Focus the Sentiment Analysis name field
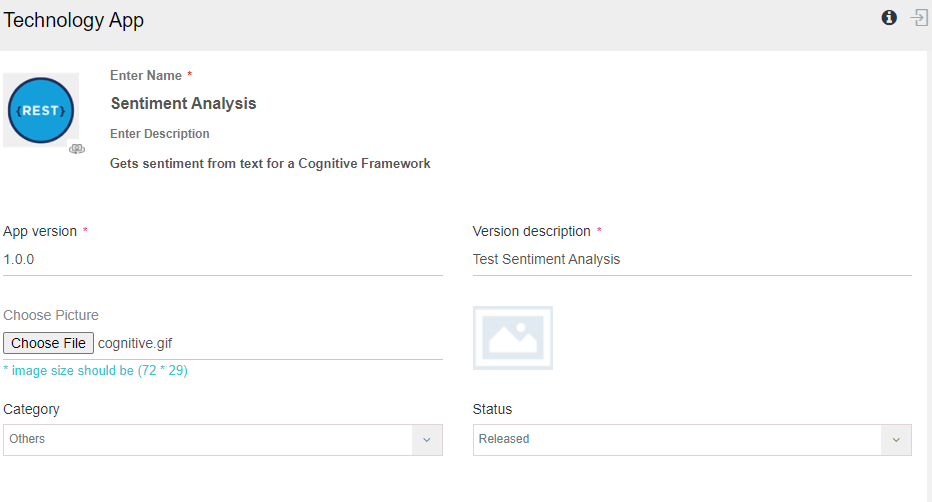Viewport: 932px width, 502px height. pos(184,103)
